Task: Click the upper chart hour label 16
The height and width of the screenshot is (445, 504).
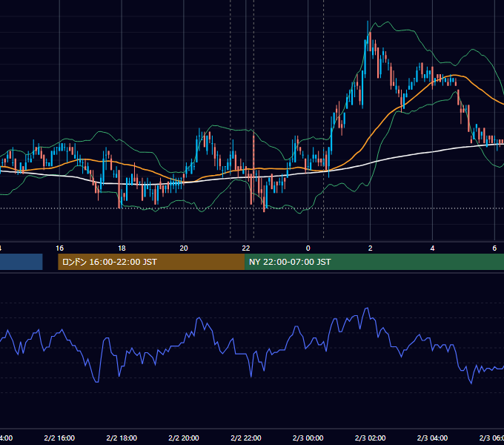Action: tap(59, 248)
